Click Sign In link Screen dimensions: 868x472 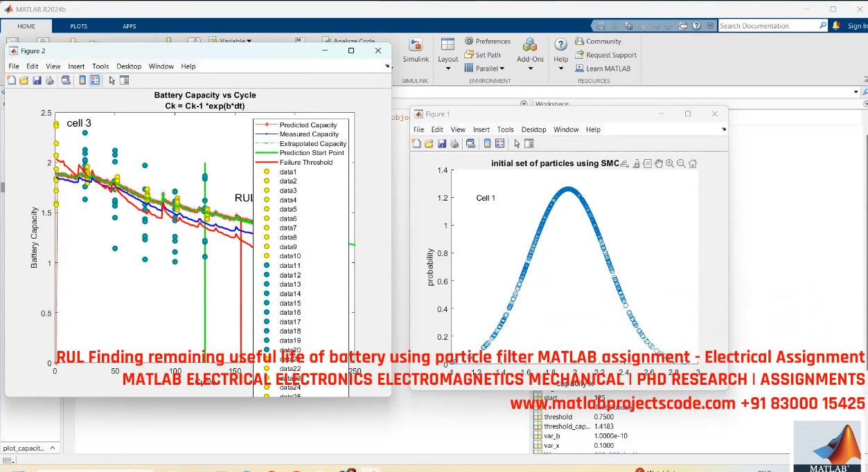(857, 26)
